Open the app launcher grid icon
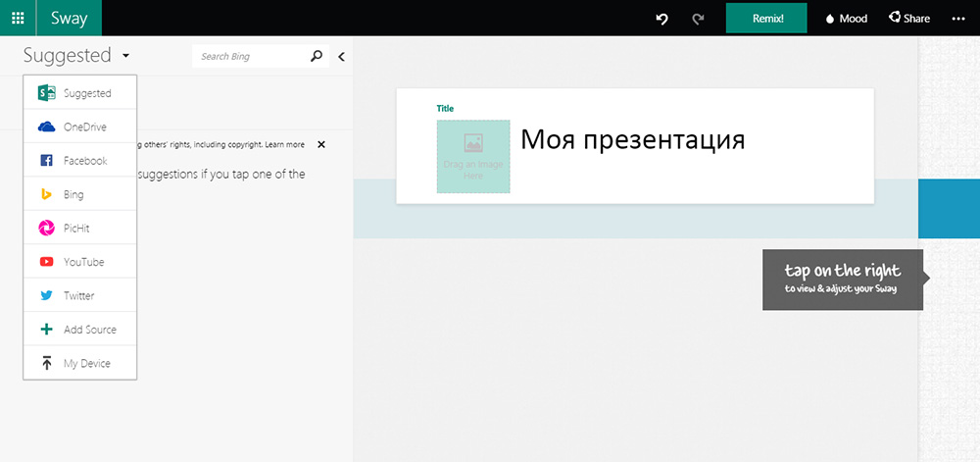 18,18
